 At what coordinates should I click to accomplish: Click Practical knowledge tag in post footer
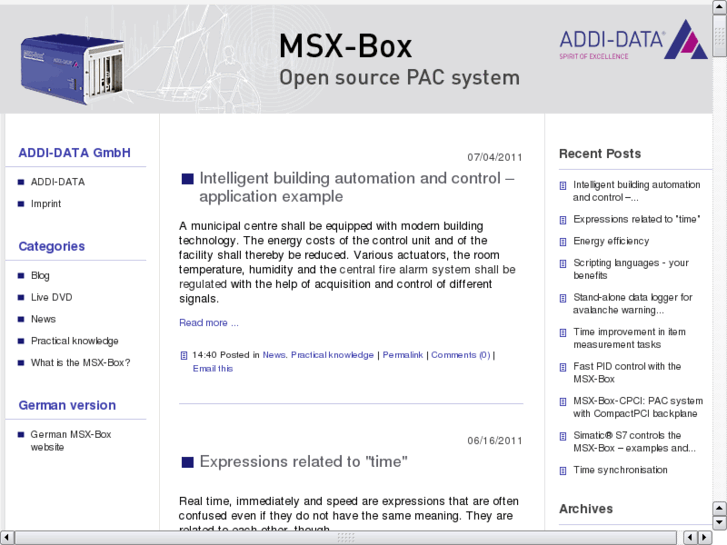[x=332, y=355]
